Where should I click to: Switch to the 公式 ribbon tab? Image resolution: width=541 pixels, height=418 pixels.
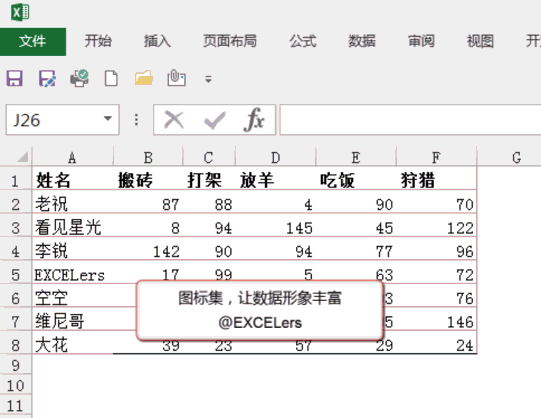click(303, 41)
